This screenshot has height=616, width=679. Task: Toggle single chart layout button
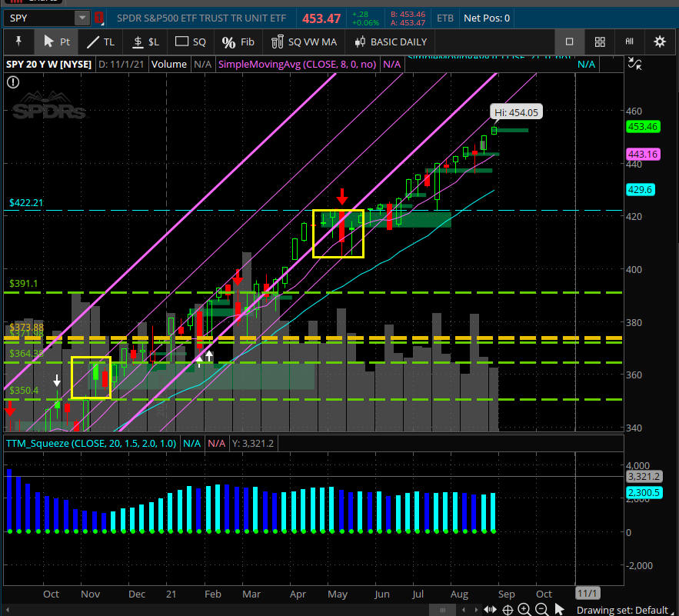click(570, 42)
